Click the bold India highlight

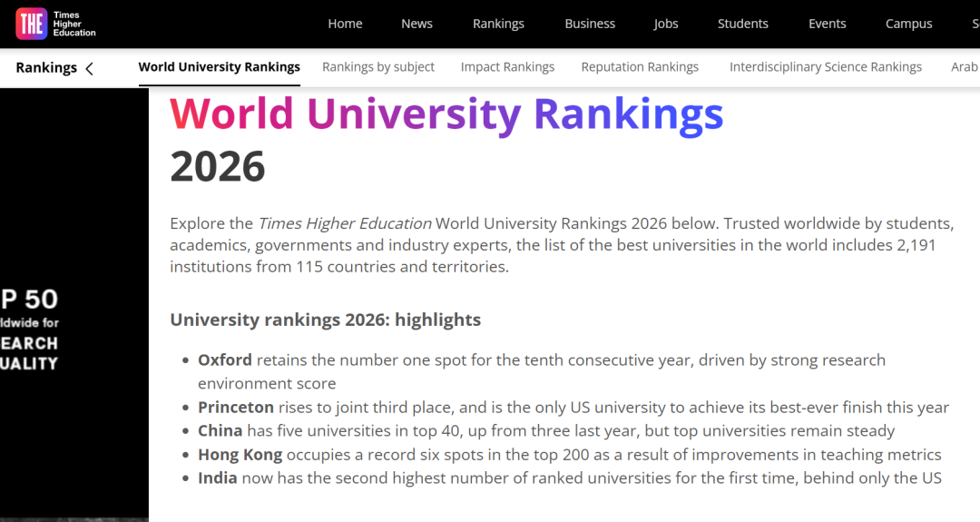click(218, 478)
